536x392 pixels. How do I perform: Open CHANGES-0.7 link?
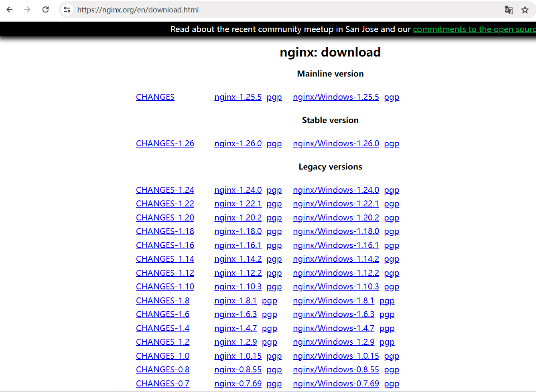pos(162,384)
